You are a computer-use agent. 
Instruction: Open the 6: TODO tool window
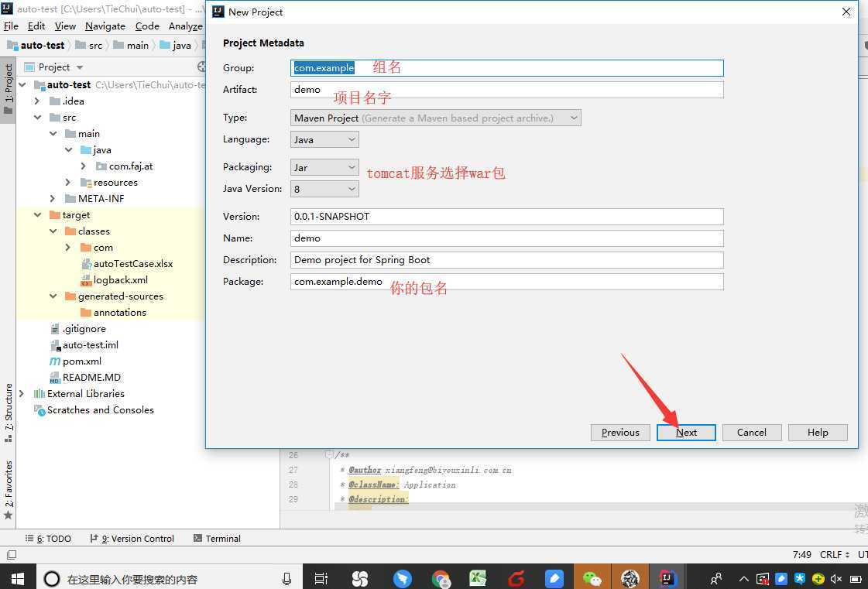pos(48,539)
